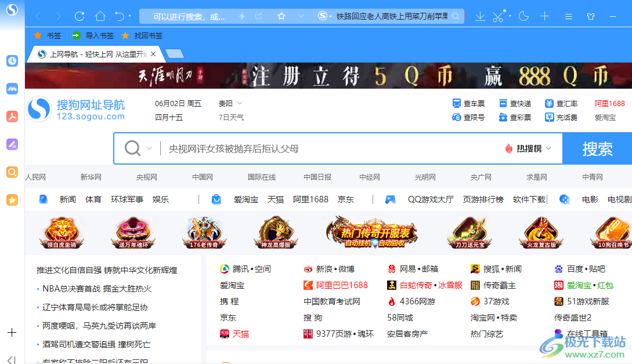Click the 火龙复古版 game thumbnail
632x364 pixels.
[x=541, y=232]
